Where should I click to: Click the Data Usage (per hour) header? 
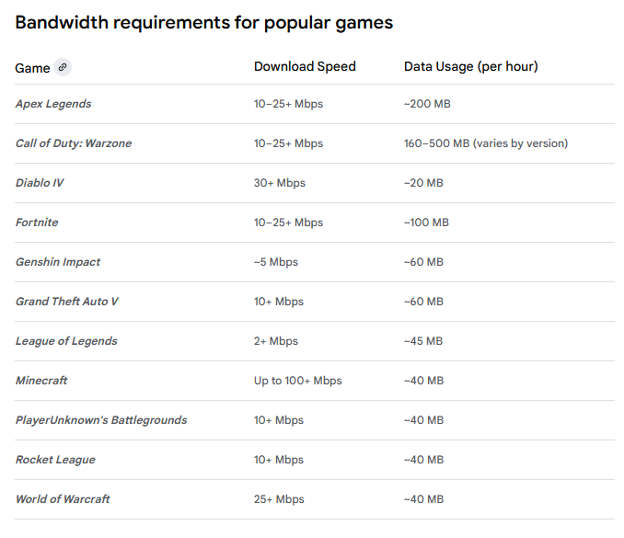coord(470,67)
